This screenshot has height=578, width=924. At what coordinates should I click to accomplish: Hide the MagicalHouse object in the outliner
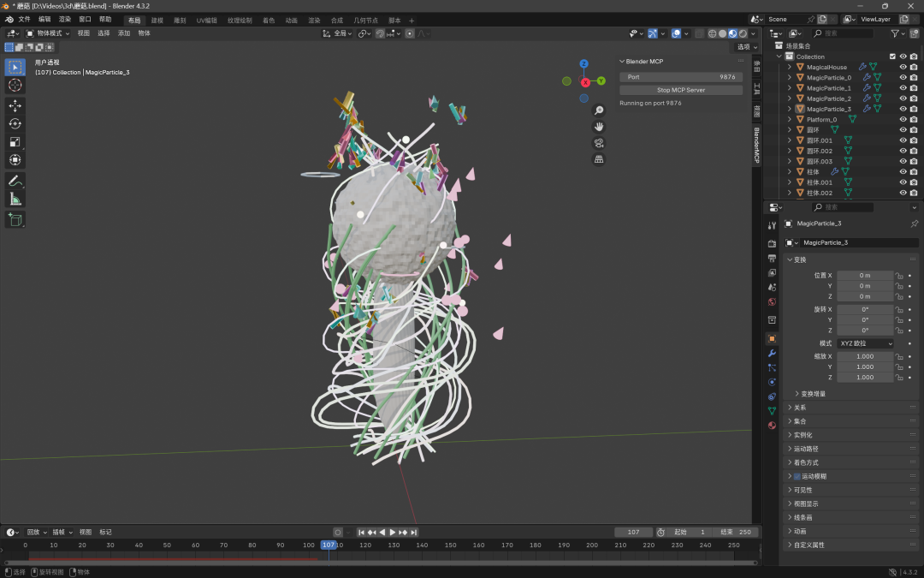[903, 67]
